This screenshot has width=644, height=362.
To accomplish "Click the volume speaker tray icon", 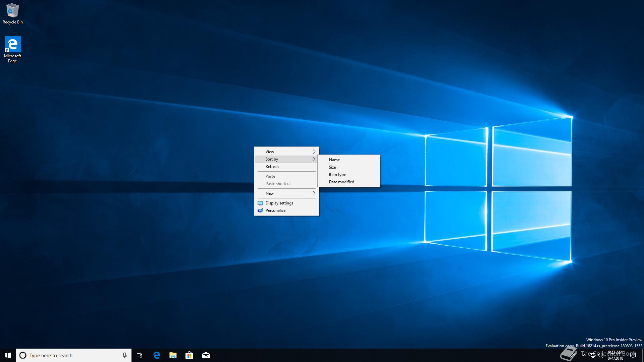I will [601, 355].
